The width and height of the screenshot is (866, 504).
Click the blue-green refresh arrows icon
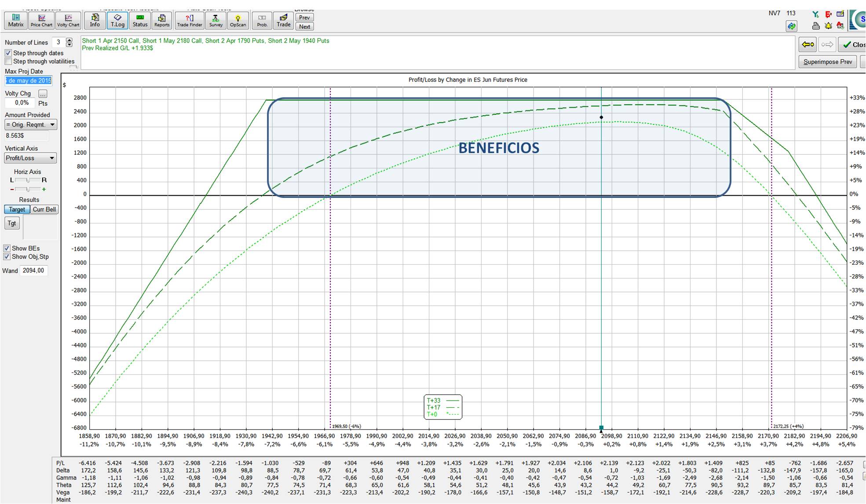click(792, 26)
